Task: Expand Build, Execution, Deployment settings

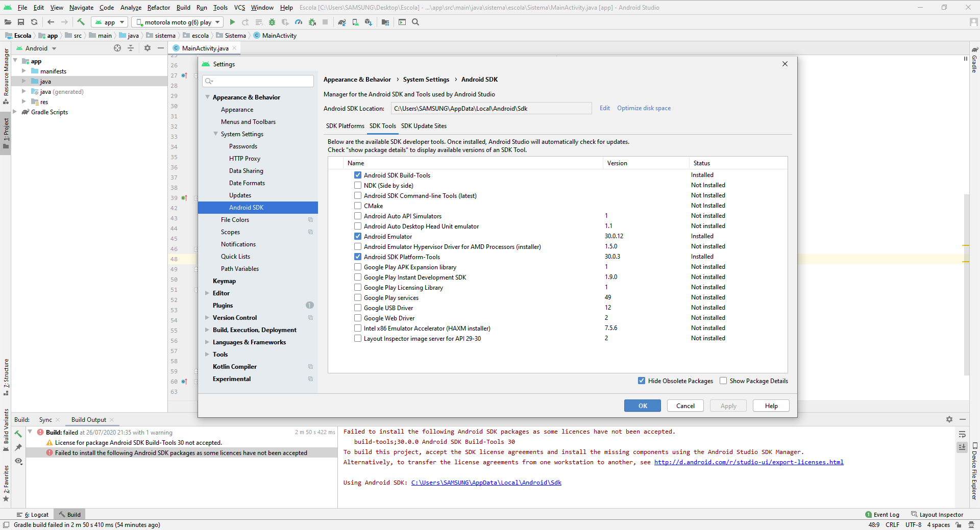Action: click(x=207, y=330)
